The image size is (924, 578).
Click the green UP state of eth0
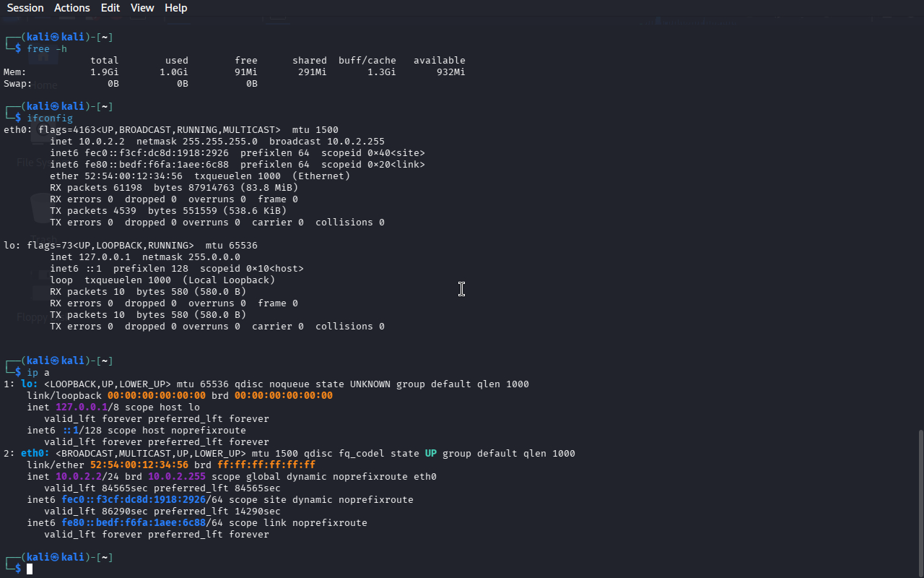point(430,454)
